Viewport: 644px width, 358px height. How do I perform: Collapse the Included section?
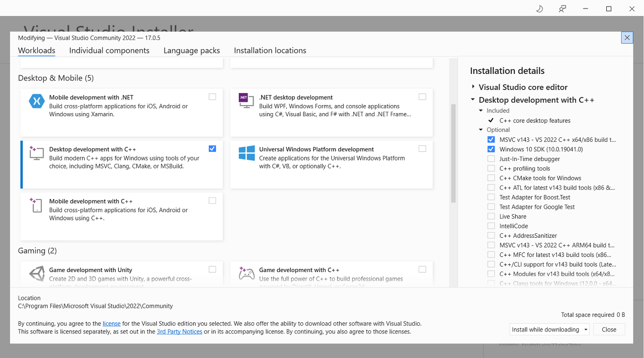tap(481, 111)
